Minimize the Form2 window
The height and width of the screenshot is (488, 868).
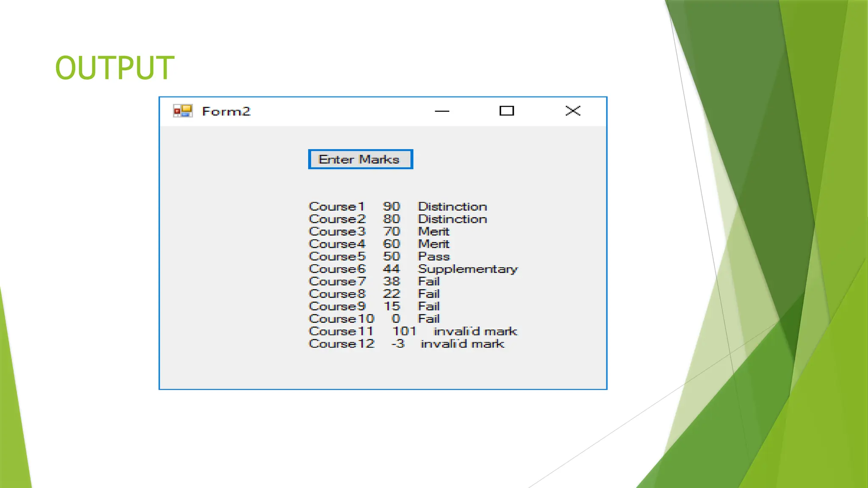click(442, 111)
